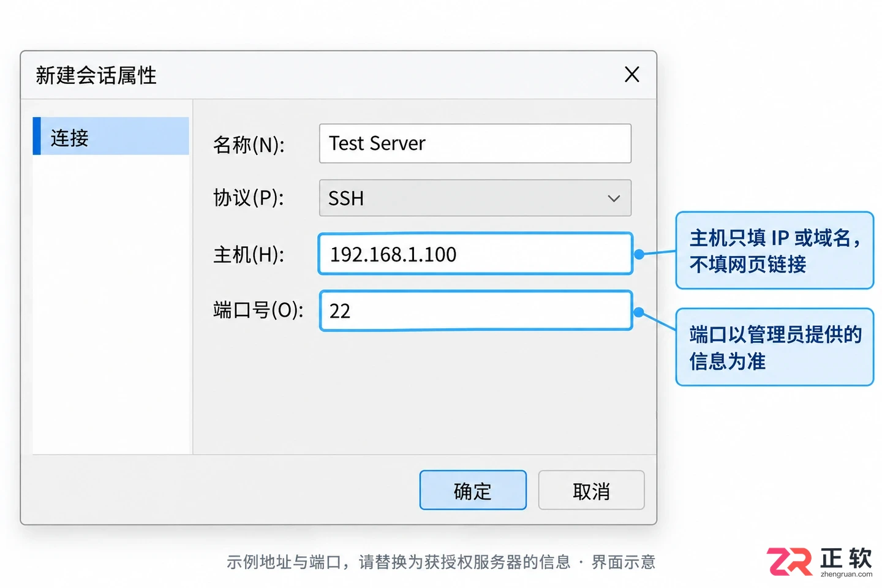The height and width of the screenshot is (588, 882).
Task: Click the 主机 field showing 192.168.1.100
Action: 475,254
